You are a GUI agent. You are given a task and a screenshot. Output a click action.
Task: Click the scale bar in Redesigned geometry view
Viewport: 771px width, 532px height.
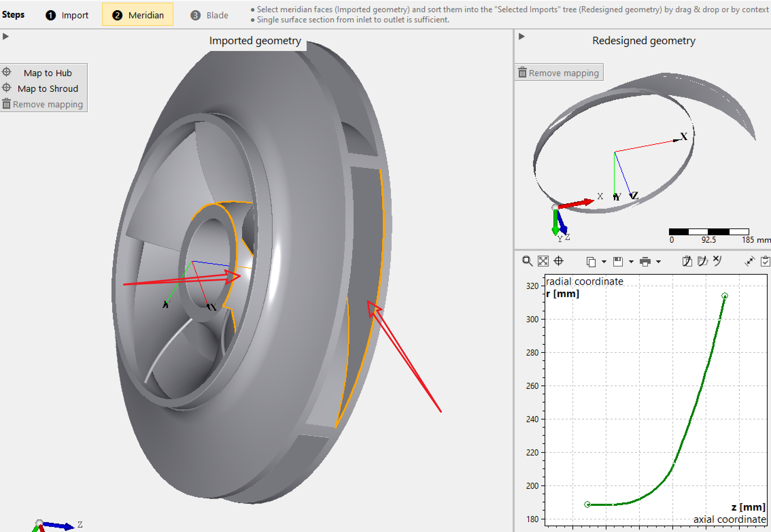point(709,232)
